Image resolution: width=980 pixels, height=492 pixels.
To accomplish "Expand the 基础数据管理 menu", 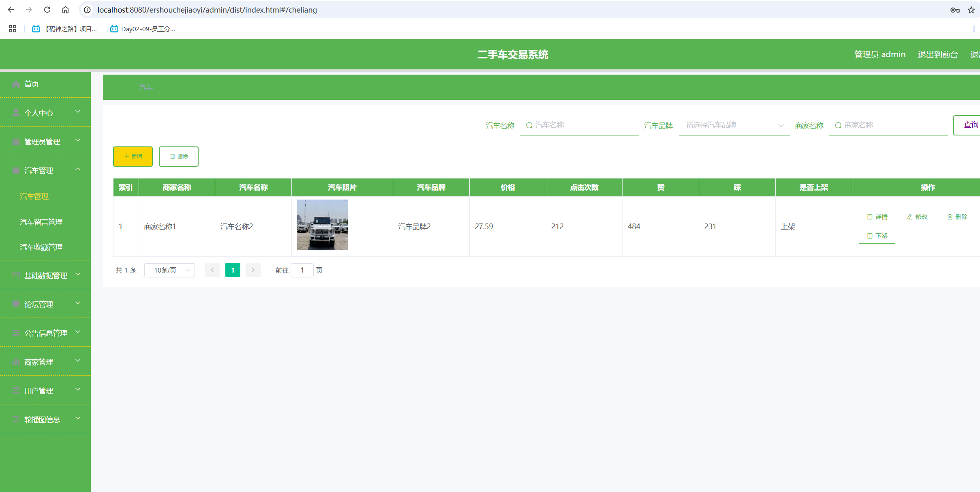I will tap(45, 275).
